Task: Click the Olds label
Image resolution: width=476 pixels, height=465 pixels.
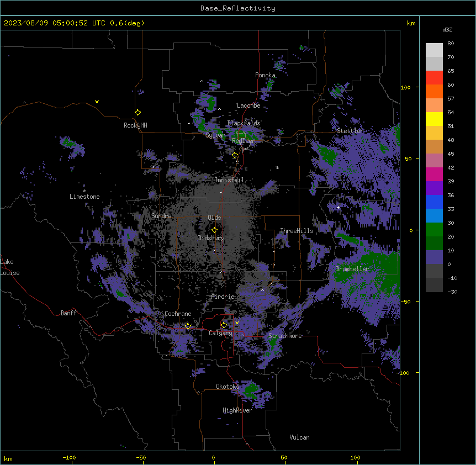Action: pyautogui.click(x=214, y=218)
